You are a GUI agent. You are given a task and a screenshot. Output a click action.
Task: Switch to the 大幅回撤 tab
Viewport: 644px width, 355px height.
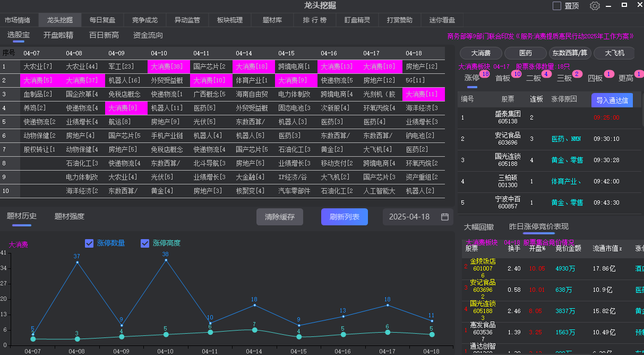tap(478, 225)
